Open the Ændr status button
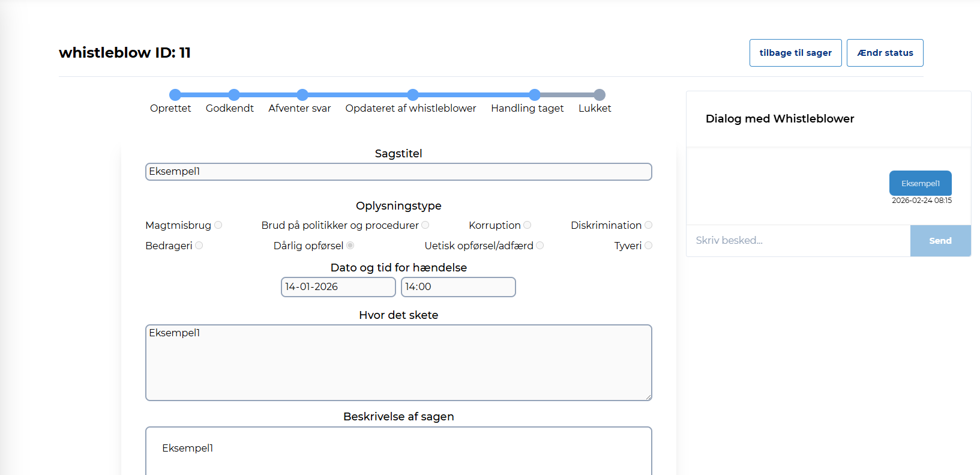Image resolution: width=980 pixels, height=475 pixels. (x=885, y=53)
